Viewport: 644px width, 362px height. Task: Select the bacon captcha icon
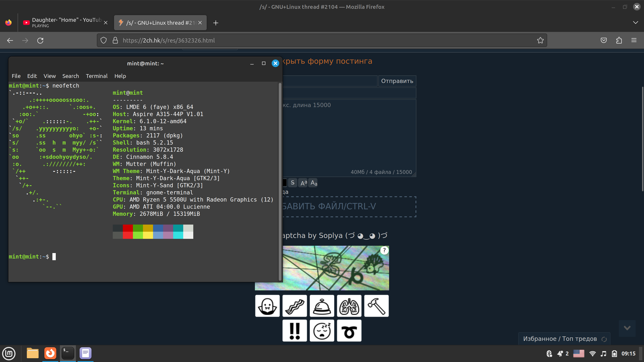(x=295, y=306)
